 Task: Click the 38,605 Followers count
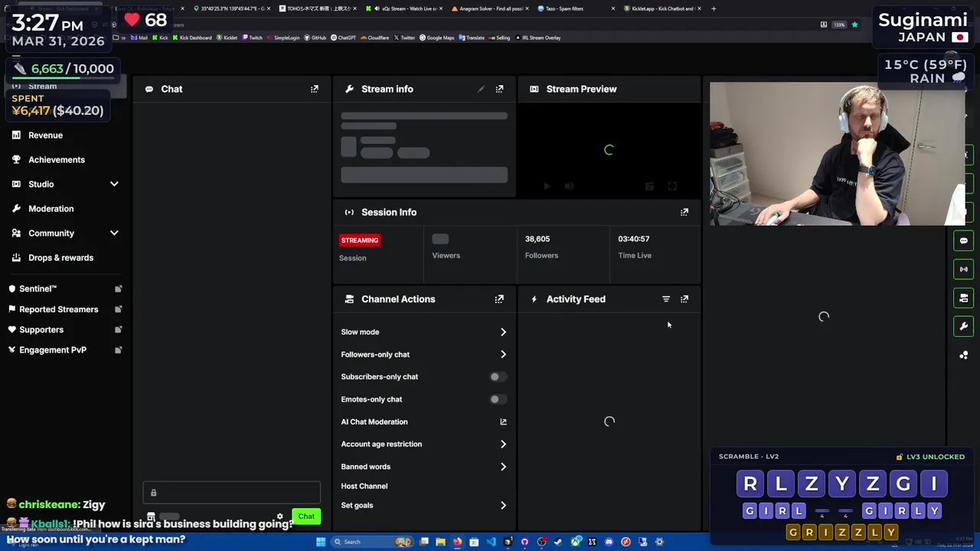click(x=537, y=239)
